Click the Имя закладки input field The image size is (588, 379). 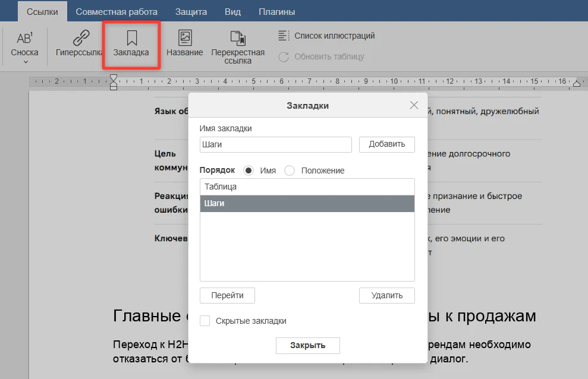click(276, 144)
